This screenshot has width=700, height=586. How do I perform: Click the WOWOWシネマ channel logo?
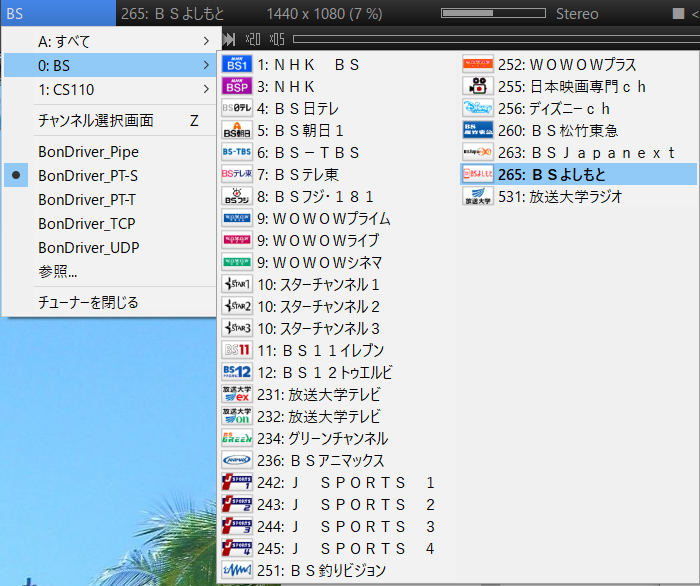pos(237,262)
